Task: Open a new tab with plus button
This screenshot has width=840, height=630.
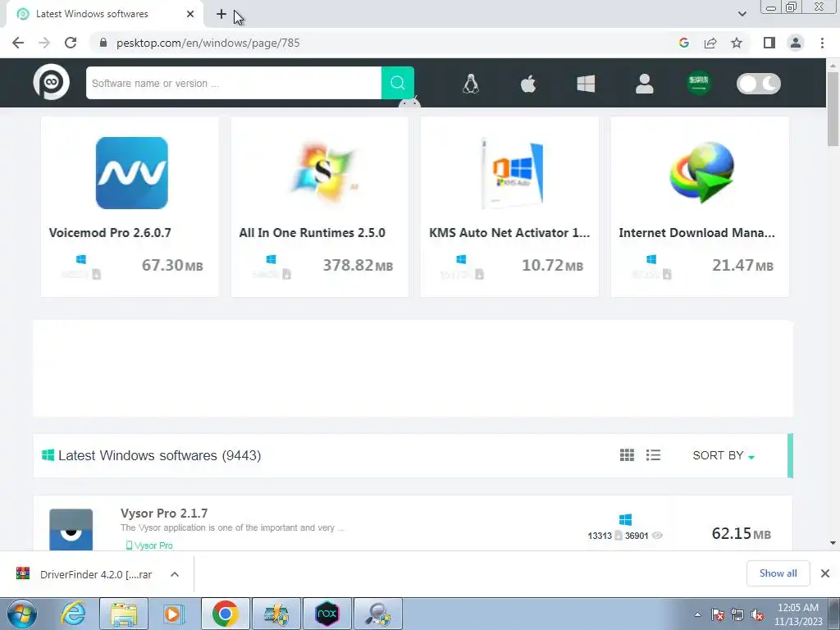Action: click(221, 14)
